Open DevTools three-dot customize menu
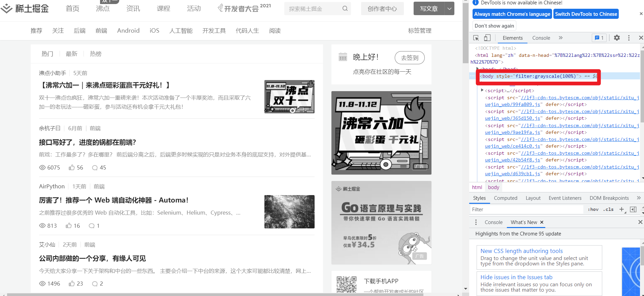Image resolution: width=644 pixels, height=296 pixels. (x=629, y=38)
